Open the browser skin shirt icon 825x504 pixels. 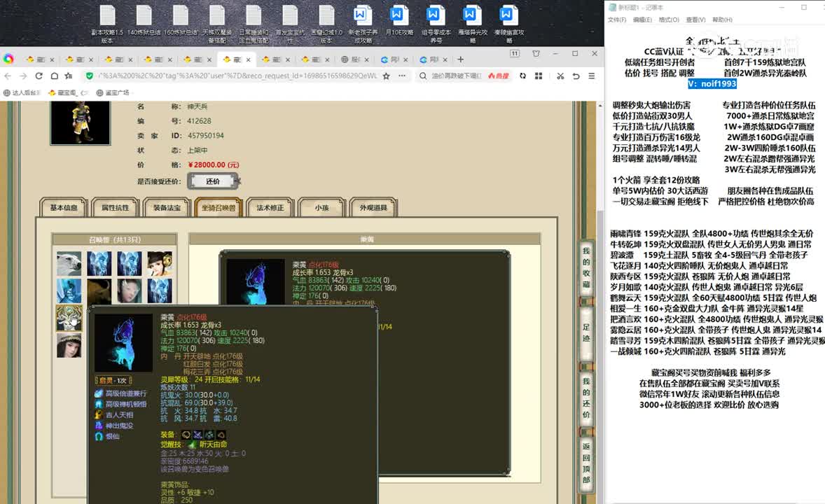click(536, 53)
